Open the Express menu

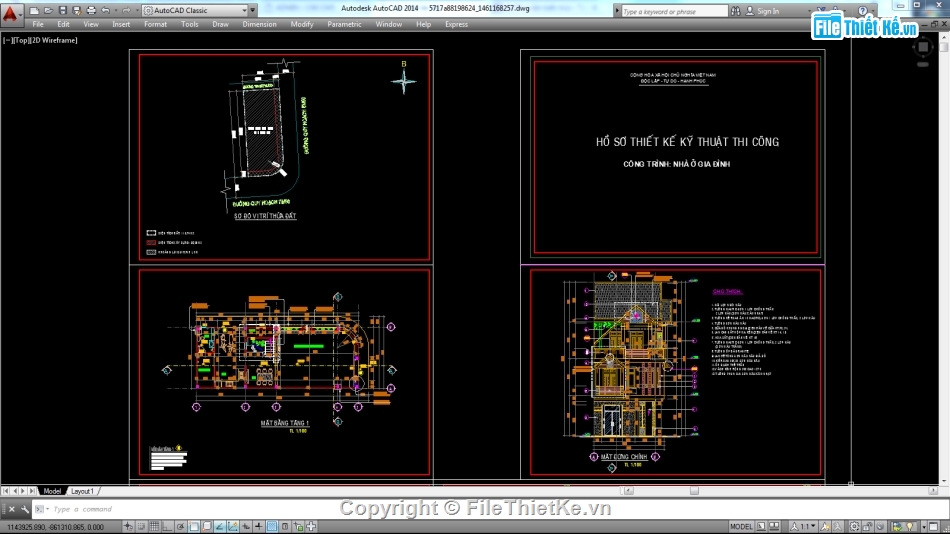[456, 24]
